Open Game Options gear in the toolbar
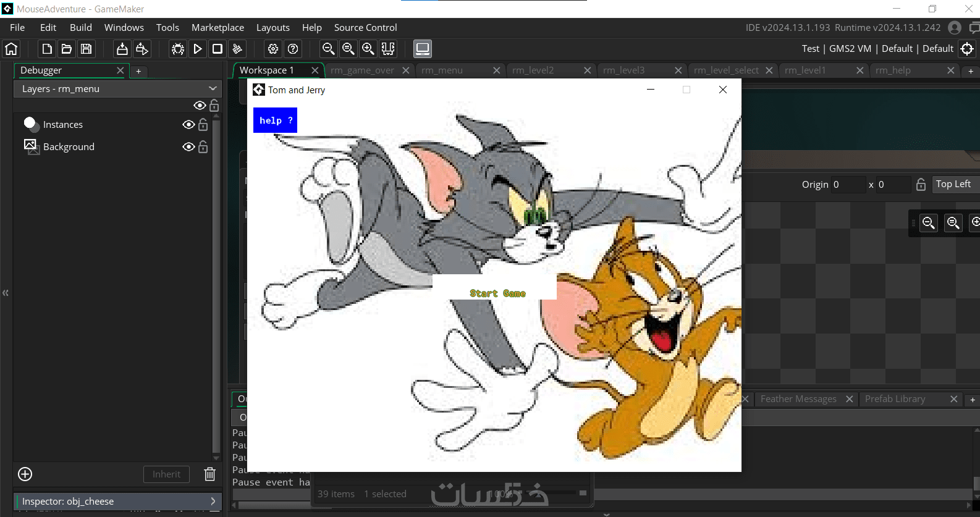 coord(273,49)
